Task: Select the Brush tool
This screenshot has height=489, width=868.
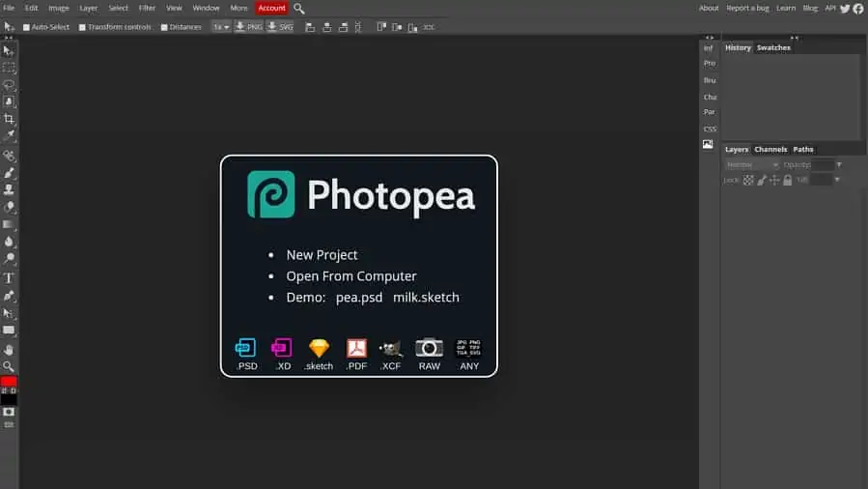Action: [9, 173]
